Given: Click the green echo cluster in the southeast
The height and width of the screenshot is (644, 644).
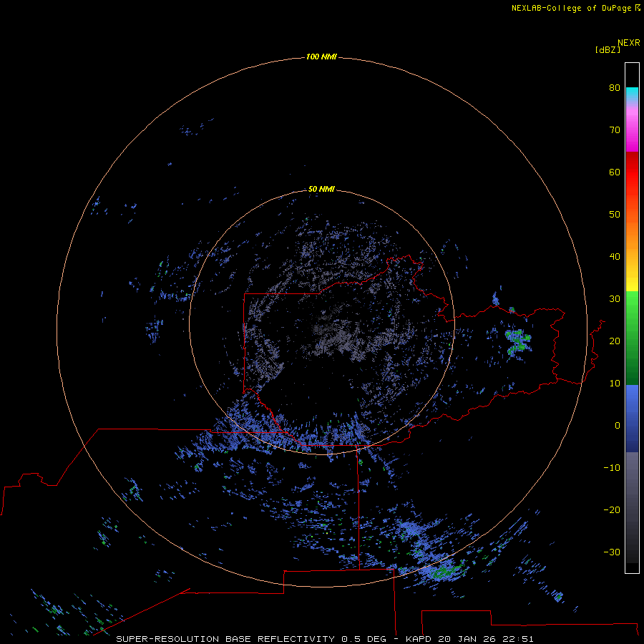Looking at the screenshot, I should coord(445,571).
